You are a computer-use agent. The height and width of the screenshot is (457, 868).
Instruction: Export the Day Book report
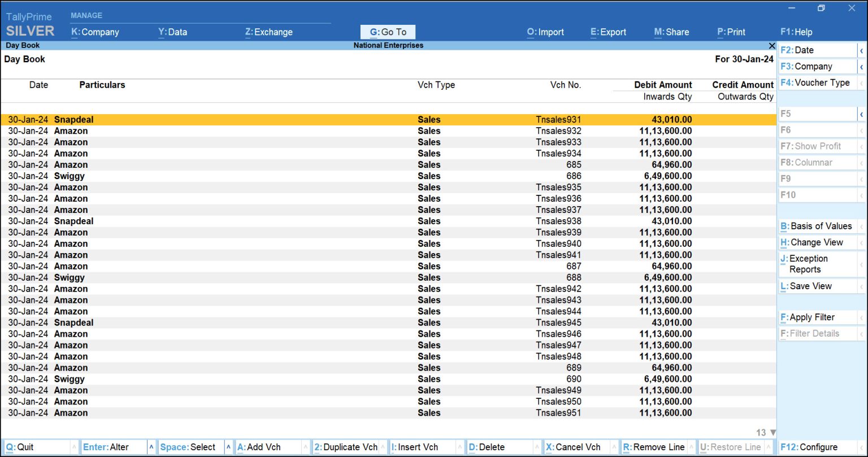(608, 32)
